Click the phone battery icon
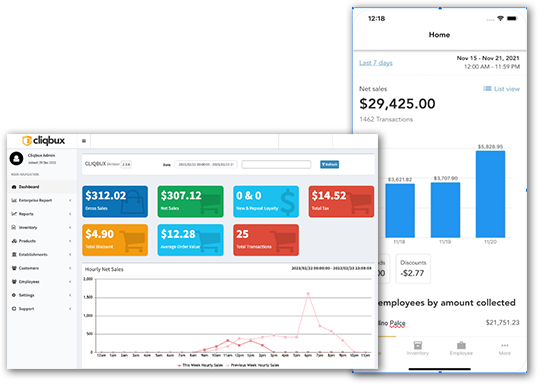Image resolution: width=538 pixels, height=384 pixels. [x=512, y=19]
